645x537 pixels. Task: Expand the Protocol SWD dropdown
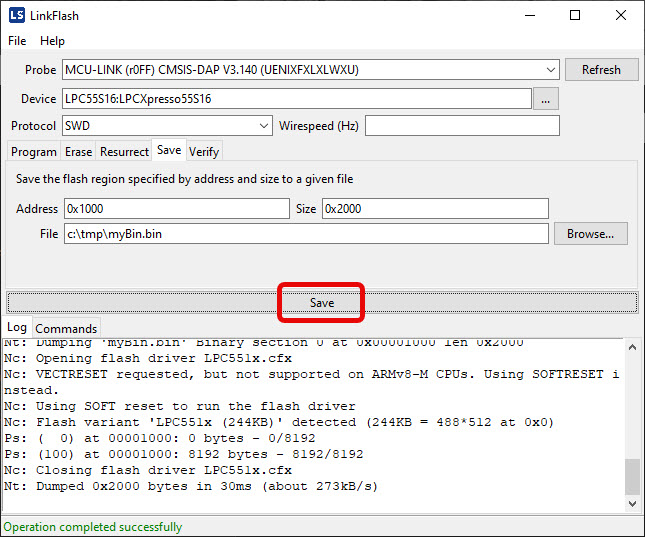[264, 126]
